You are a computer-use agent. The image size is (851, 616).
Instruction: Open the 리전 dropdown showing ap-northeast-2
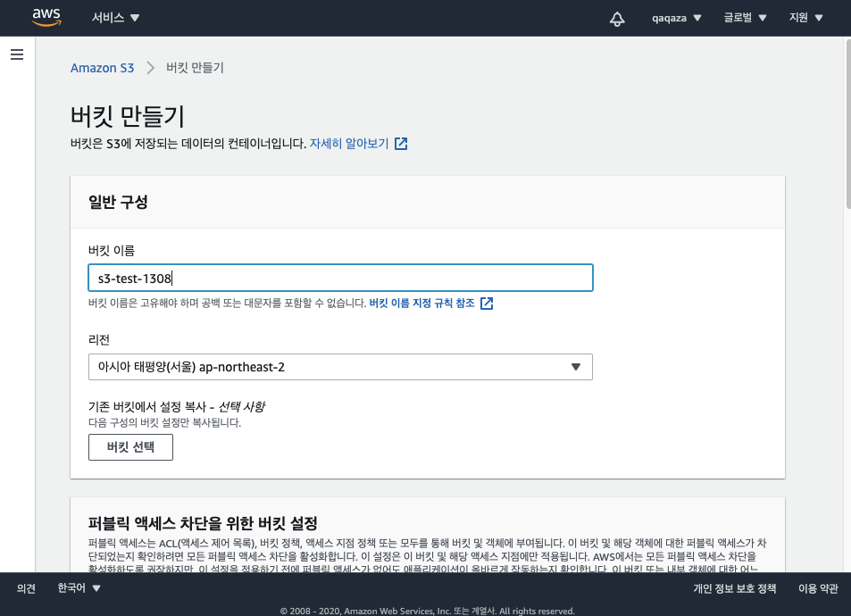pyautogui.click(x=340, y=367)
